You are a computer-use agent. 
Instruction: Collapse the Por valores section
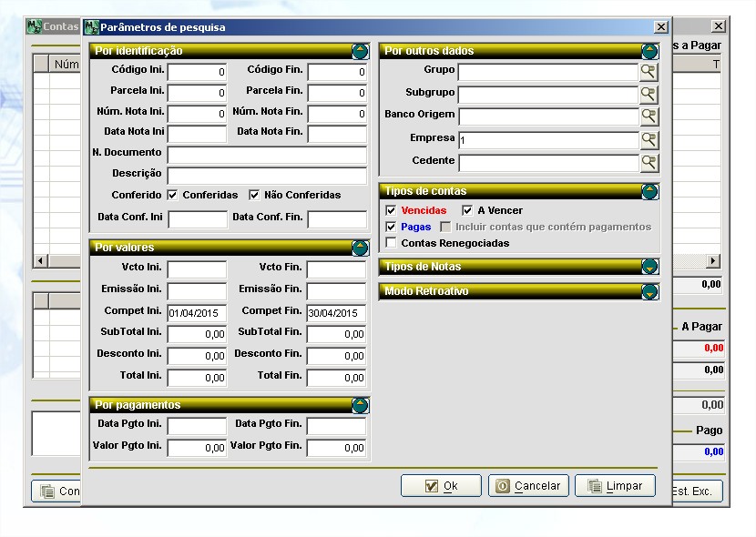click(x=360, y=248)
